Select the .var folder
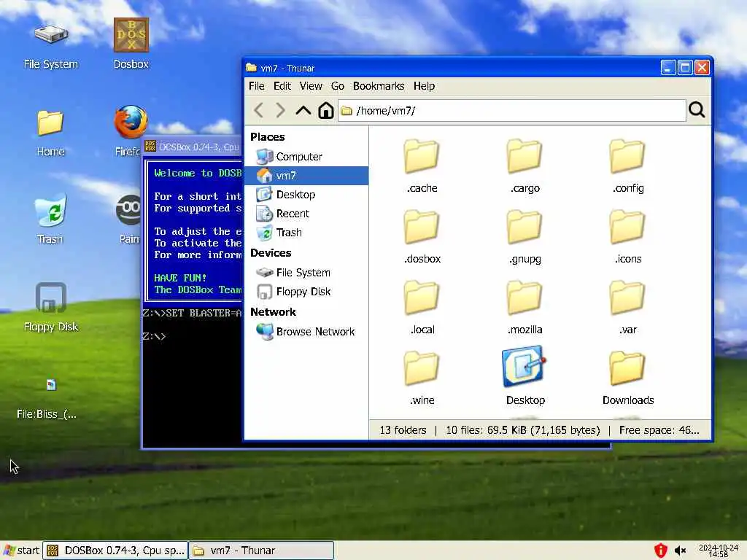Viewport: 747px width, 560px height. (628, 308)
